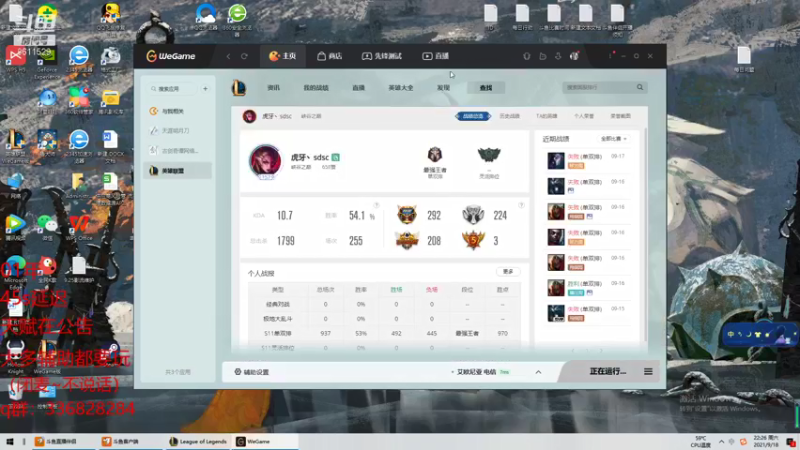Open the hamburger menu next to 正在运行
Image resolution: width=800 pixels, height=450 pixels.
pyautogui.click(x=648, y=371)
